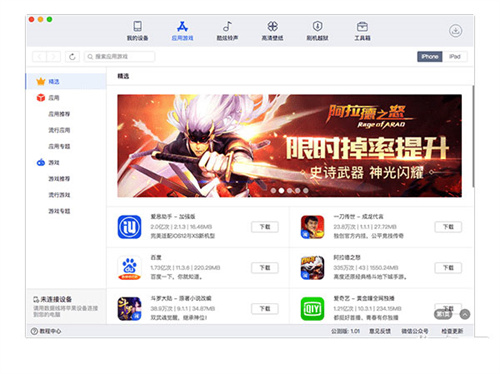Viewport: 500px width, 374px height.
Task: Open the Jackie Chan game icon
Action: [x=312, y=227]
